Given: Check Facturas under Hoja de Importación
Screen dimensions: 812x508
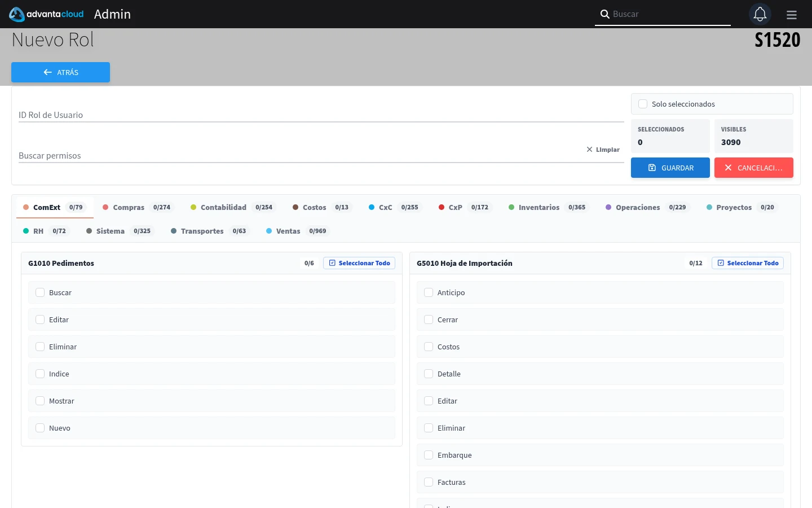Looking at the screenshot, I should (429, 482).
